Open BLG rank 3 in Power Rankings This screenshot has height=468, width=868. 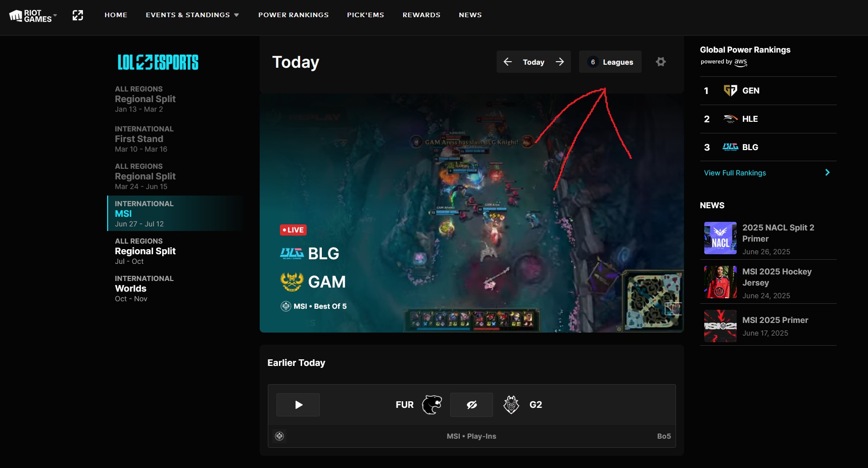point(768,148)
